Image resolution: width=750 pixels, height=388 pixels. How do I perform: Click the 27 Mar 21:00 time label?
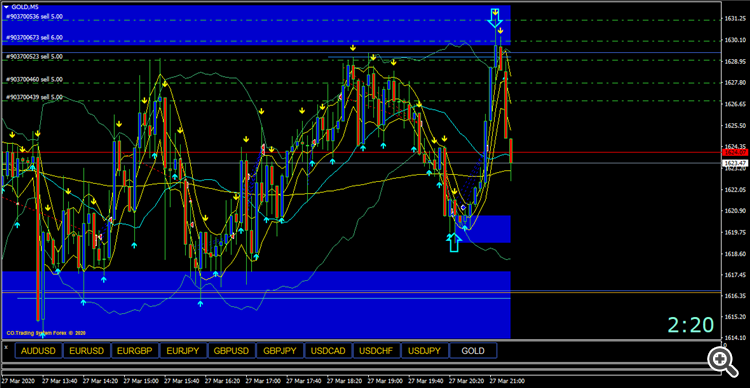[506, 381]
